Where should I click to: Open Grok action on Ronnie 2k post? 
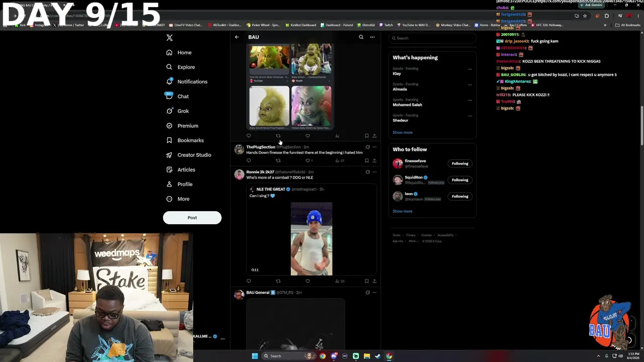tap(367, 172)
